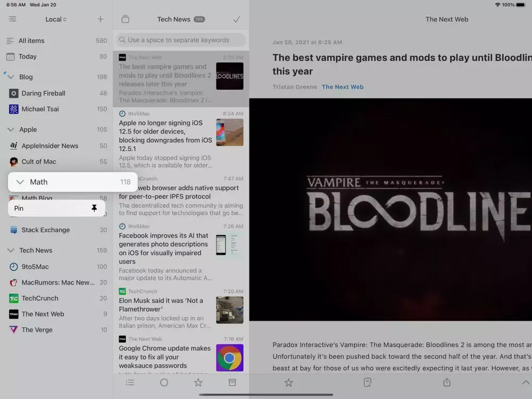532x399 pixels.
Task: Open Google Chrome update passwords article
Action: click(181, 354)
